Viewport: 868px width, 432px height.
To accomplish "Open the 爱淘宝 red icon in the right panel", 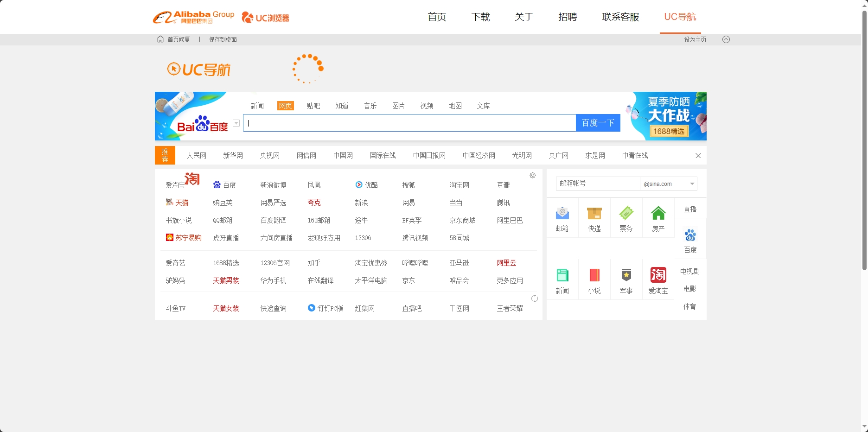I will pos(658,275).
